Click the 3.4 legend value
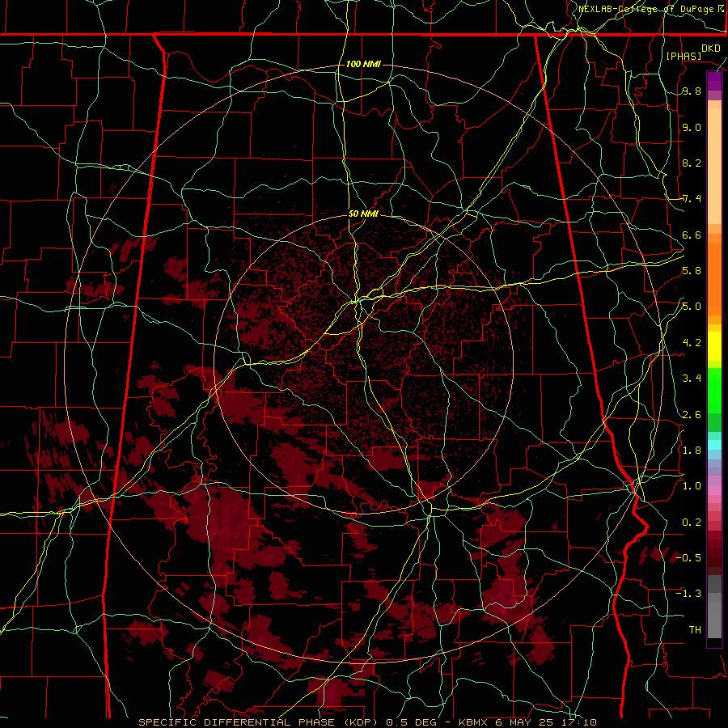This screenshot has height=728, width=728. (692, 379)
